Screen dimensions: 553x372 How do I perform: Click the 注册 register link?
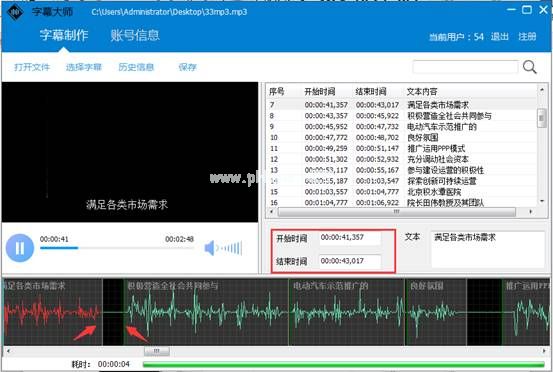coord(527,37)
